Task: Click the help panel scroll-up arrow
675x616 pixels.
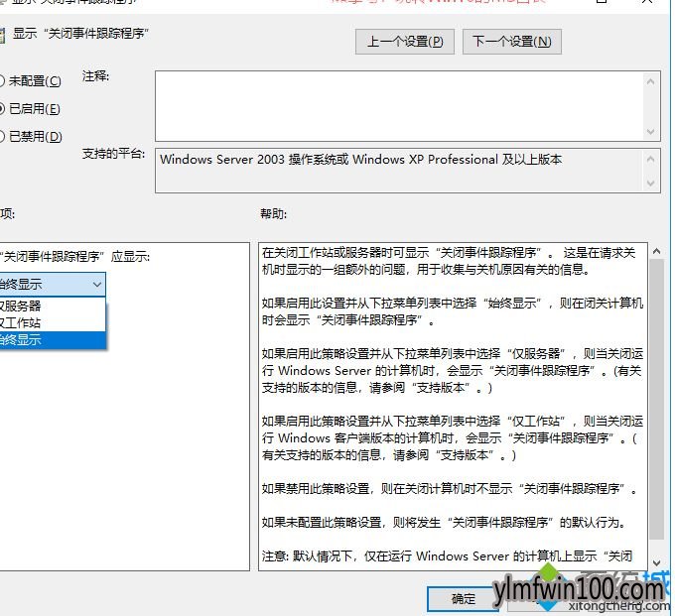Action: click(656, 251)
